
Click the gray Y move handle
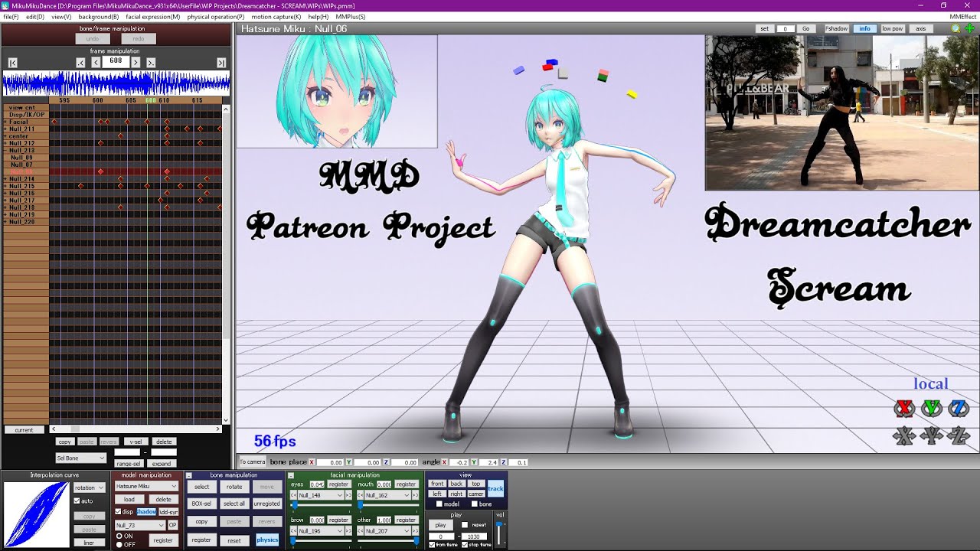(931, 437)
